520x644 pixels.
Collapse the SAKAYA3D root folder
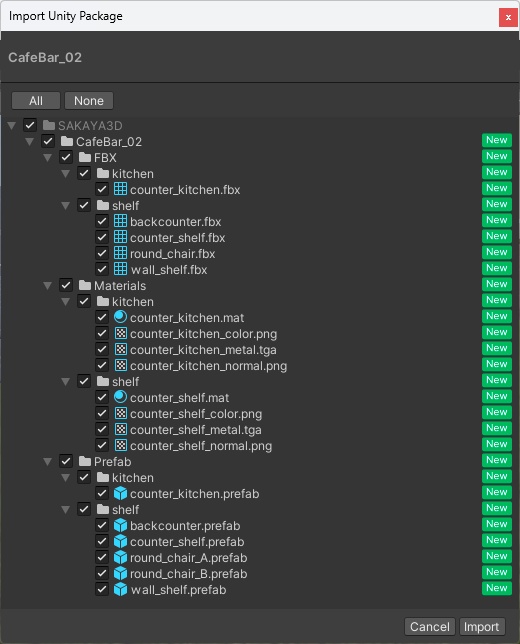pyautogui.click(x=12, y=125)
